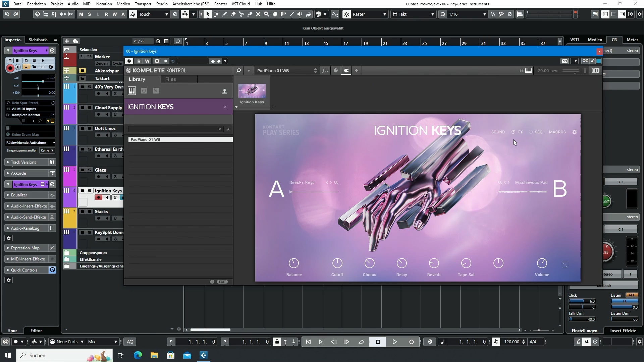Open the SOUND page
The width and height of the screenshot is (644, 362).
(498, 132)
